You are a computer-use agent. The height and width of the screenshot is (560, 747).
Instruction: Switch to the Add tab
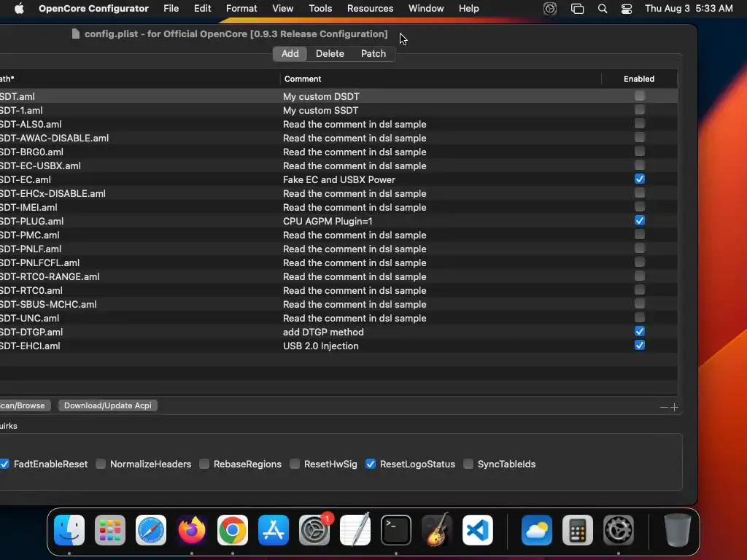click(x=290, y=54)
